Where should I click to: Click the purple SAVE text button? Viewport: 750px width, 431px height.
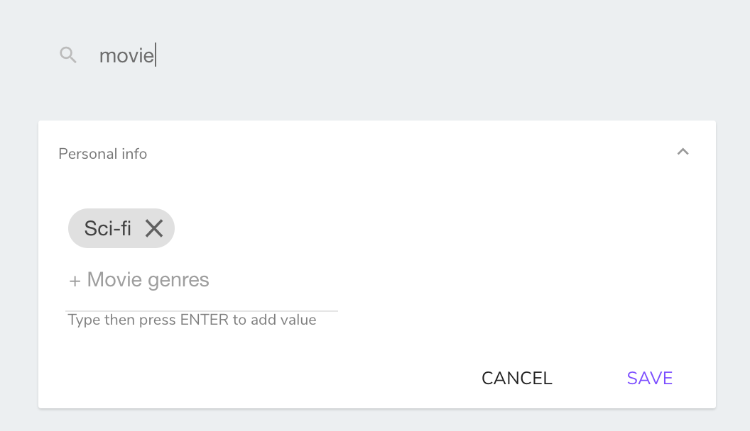pos(650,378)
